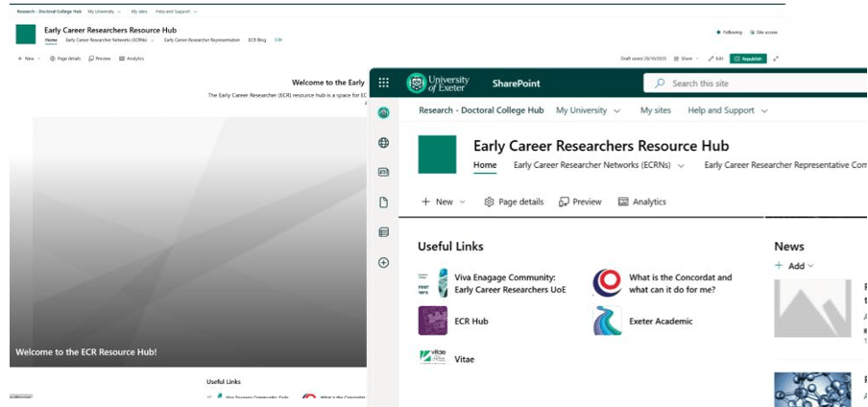868x407 pixels.
Task: Click the Edit pencil icon in background page
Action: pos(711,59)
